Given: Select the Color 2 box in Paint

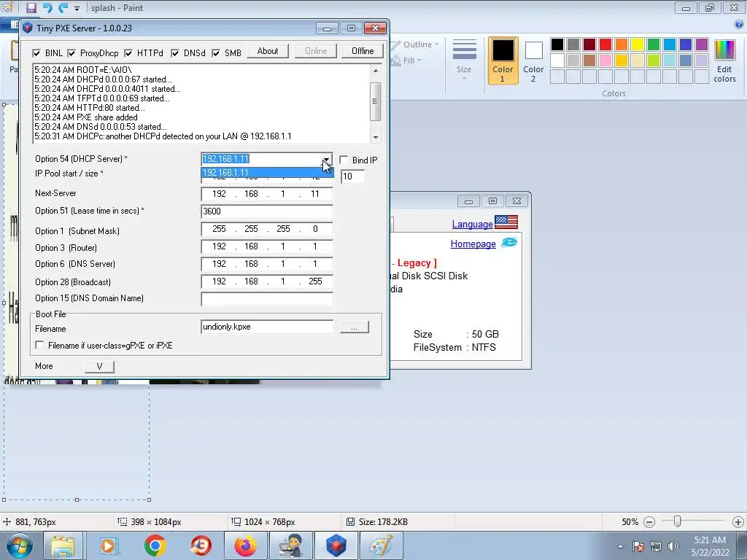Looking at the screenshot, I should tap(533, 61).
